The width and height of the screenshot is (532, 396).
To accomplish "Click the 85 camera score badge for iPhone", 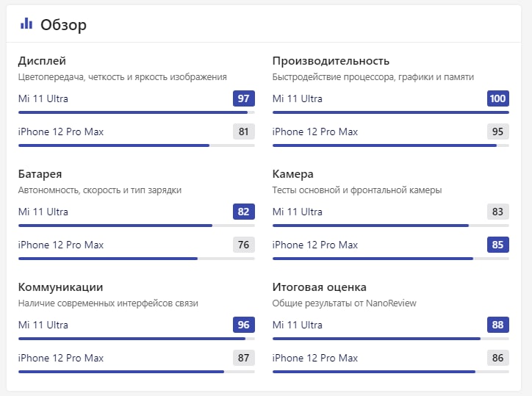I will tap(497, 245).
